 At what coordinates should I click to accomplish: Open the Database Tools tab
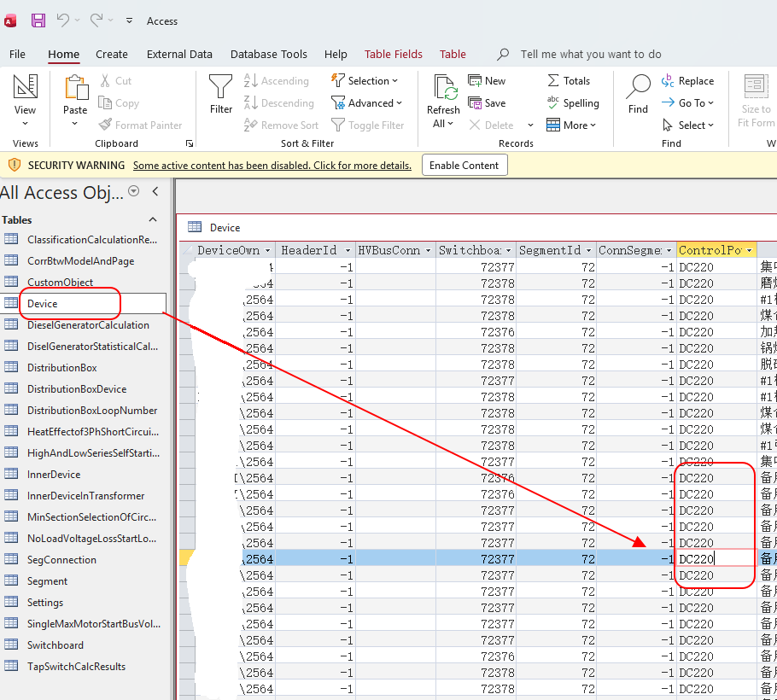[x=268, y=54]
